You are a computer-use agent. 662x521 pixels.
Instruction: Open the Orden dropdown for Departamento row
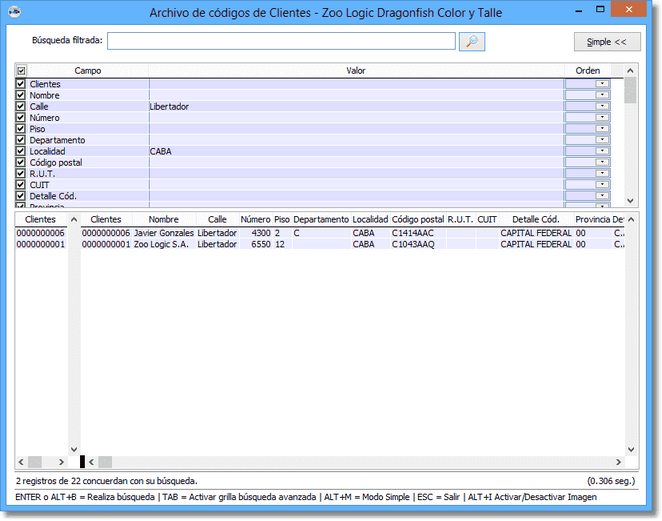(602, 140)
